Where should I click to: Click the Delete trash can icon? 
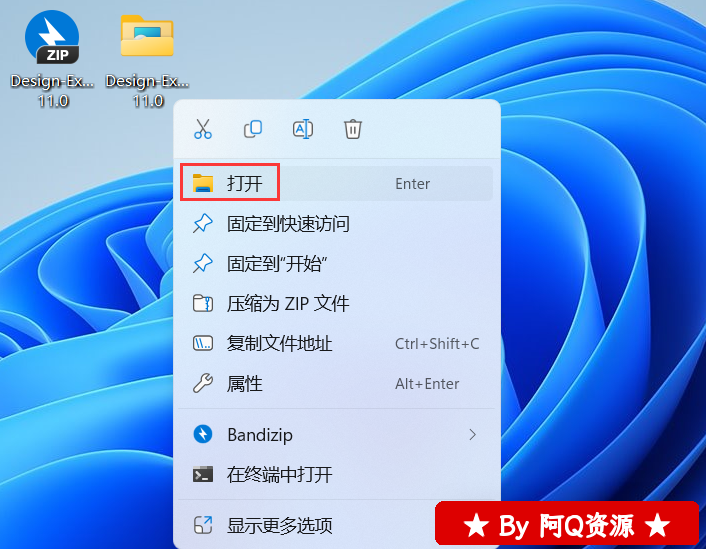pyautogui.click(x=353, y=129)
